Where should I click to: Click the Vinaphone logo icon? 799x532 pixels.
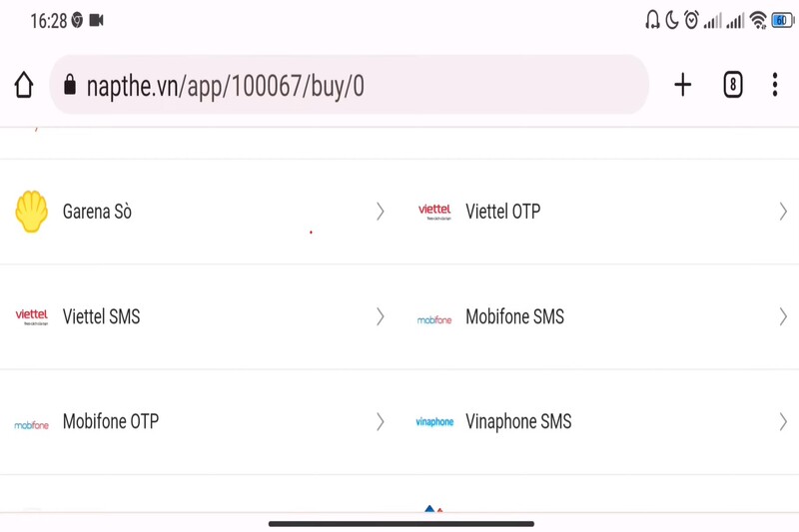pyautogui.click(x=434, y=422)
